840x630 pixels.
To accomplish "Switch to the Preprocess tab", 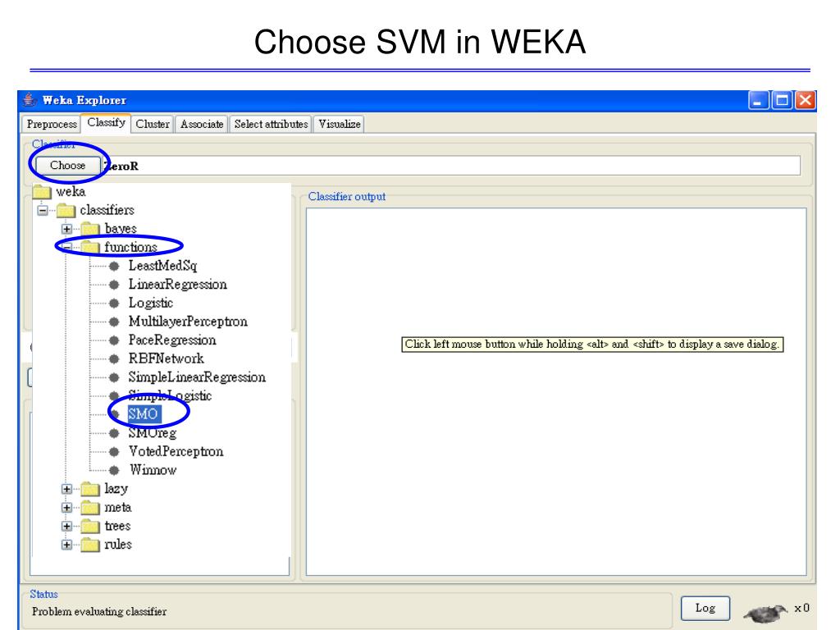I will click(x=52, y=124).
